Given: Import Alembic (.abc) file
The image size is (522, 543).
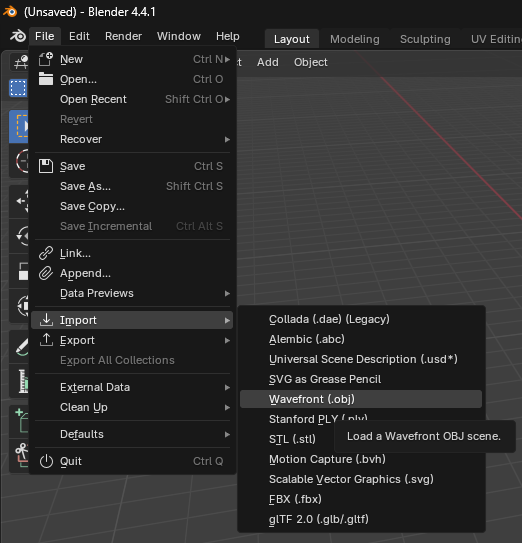Looking at the screenshot, I should (x=361, y=339).
